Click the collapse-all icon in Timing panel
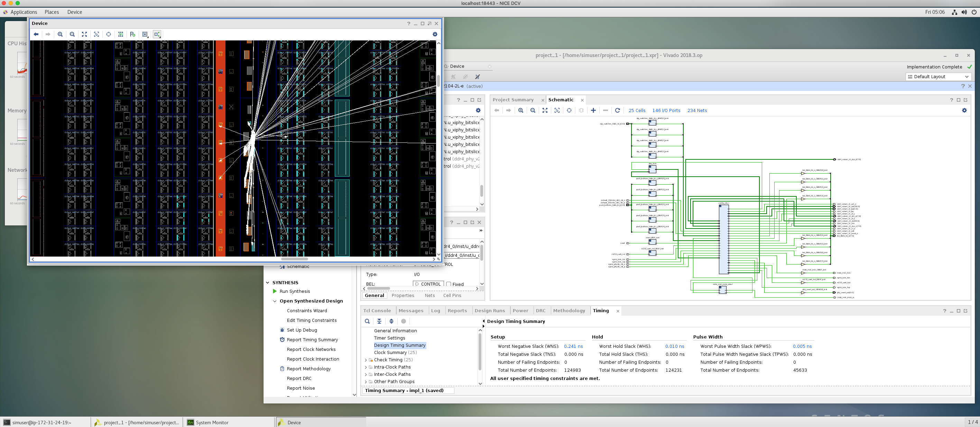Viewport: 980px width, 427px height. (379, 321)
